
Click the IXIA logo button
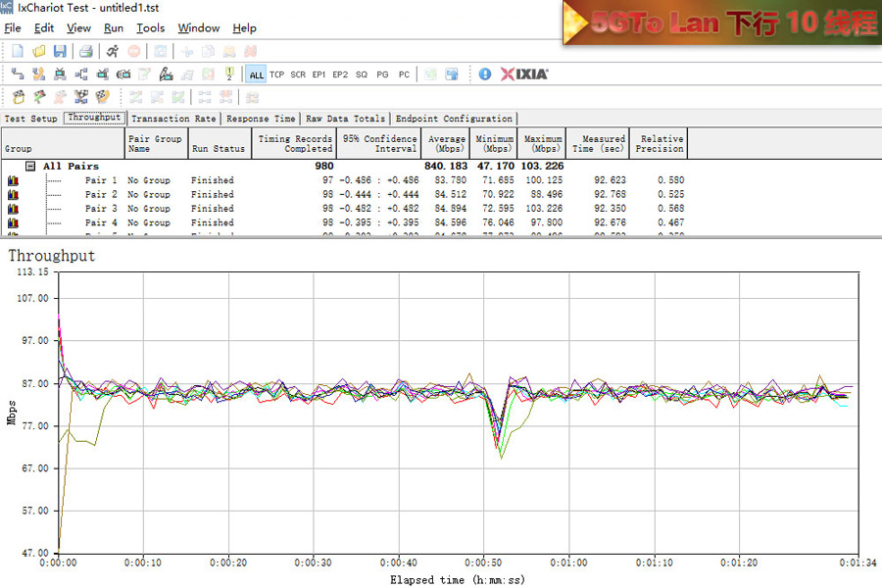(524, 73)
